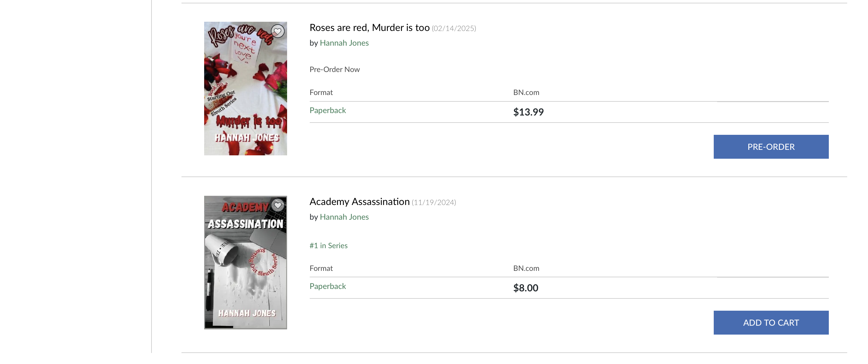Screen dimensions: 868x364
Task: Click the 02/14/2025 release date
Action: click(x=454, y=28)
